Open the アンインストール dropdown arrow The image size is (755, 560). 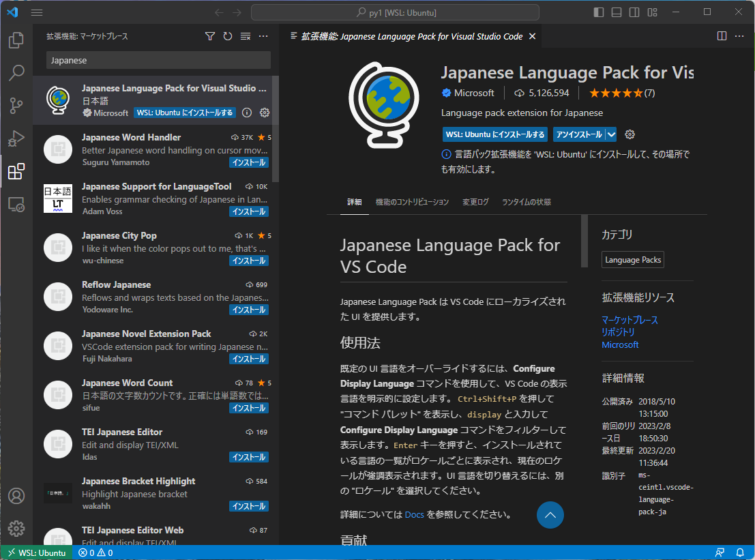610,135
